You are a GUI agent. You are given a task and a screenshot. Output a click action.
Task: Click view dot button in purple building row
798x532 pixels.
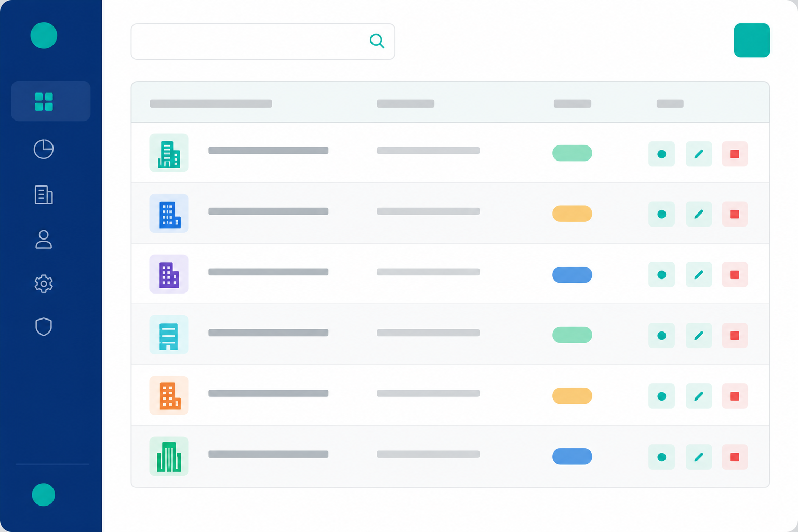[x=661, y=275]
